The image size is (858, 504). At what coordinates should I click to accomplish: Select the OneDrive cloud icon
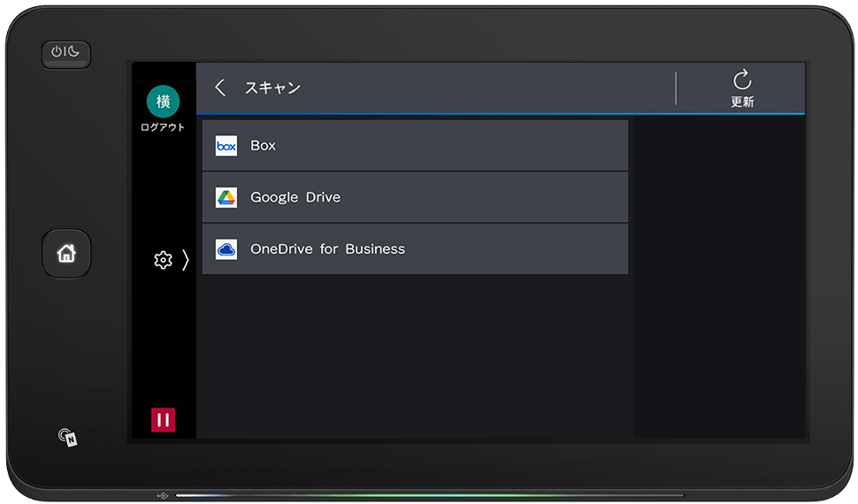pyautogui.click(x=226, y=249)
